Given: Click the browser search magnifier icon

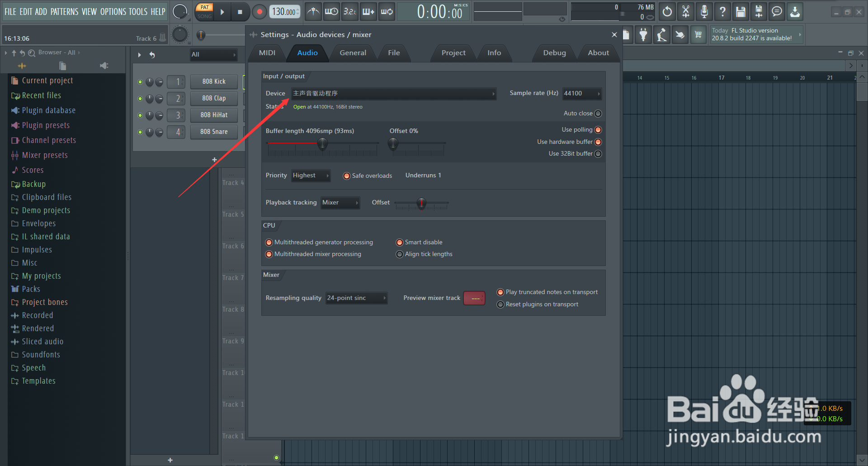Looking at the screenshot, I should click(x=32, y=53).
